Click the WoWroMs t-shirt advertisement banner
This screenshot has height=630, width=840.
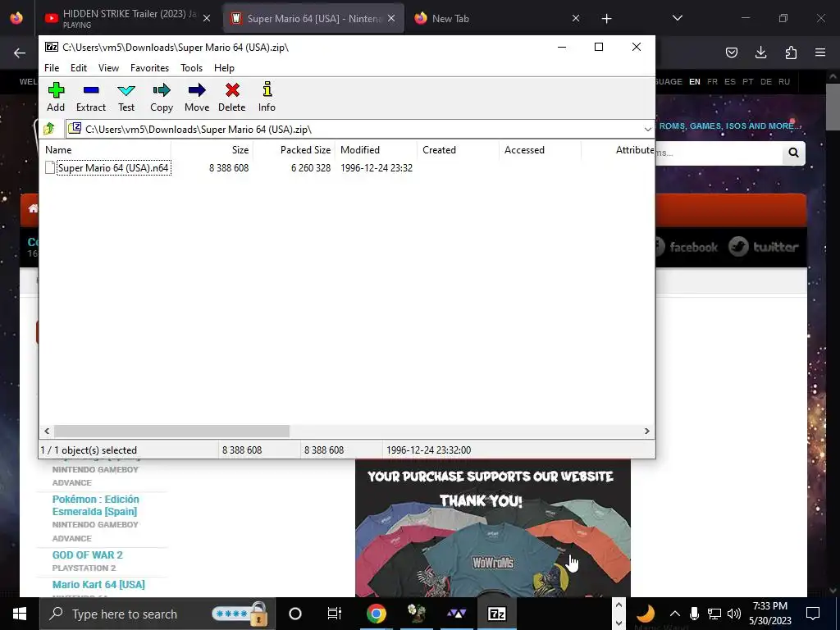pyautogui.click(x=492, y=527)
